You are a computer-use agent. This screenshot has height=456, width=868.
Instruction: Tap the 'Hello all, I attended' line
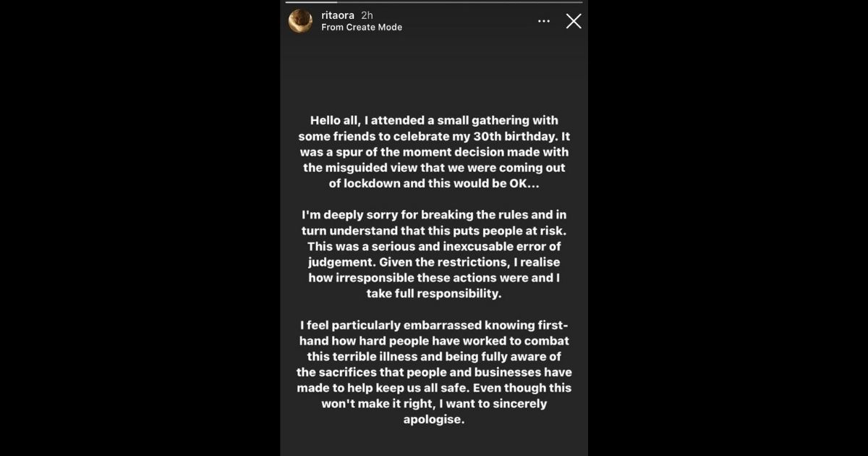click(434, 120)
